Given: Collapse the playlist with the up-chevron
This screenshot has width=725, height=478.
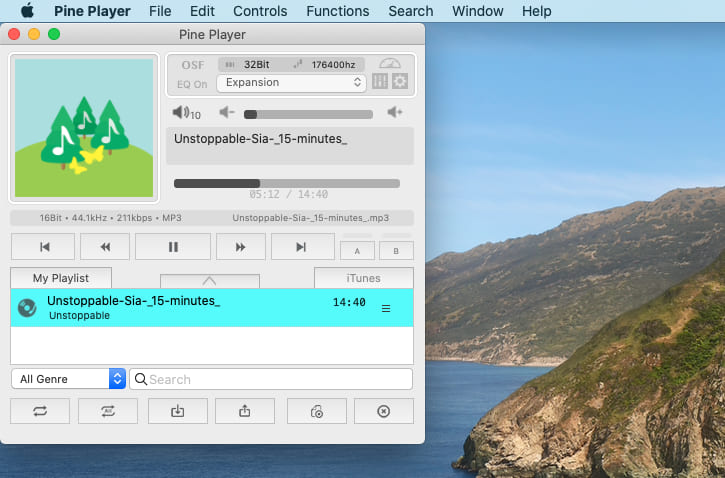Looking at the screenshot, I should [x=209, y=281].
